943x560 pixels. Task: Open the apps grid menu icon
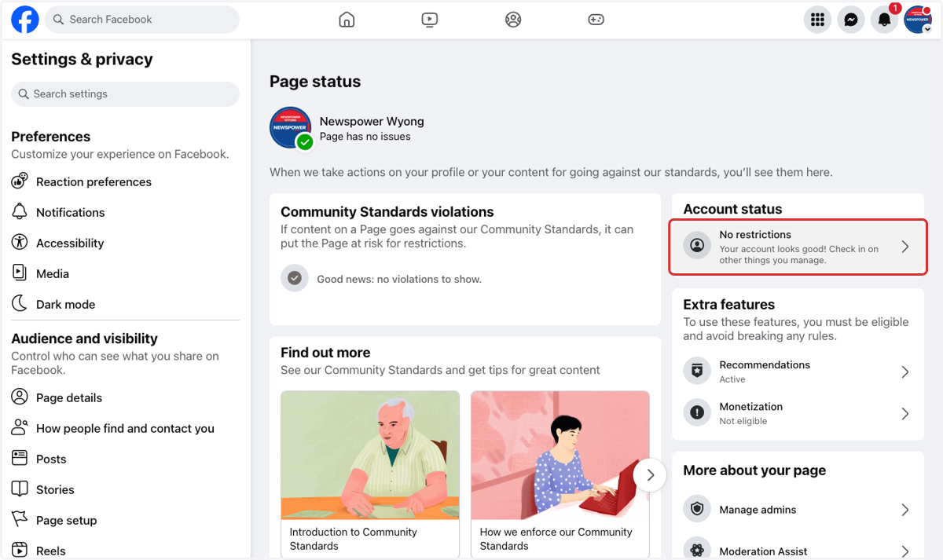818,20
